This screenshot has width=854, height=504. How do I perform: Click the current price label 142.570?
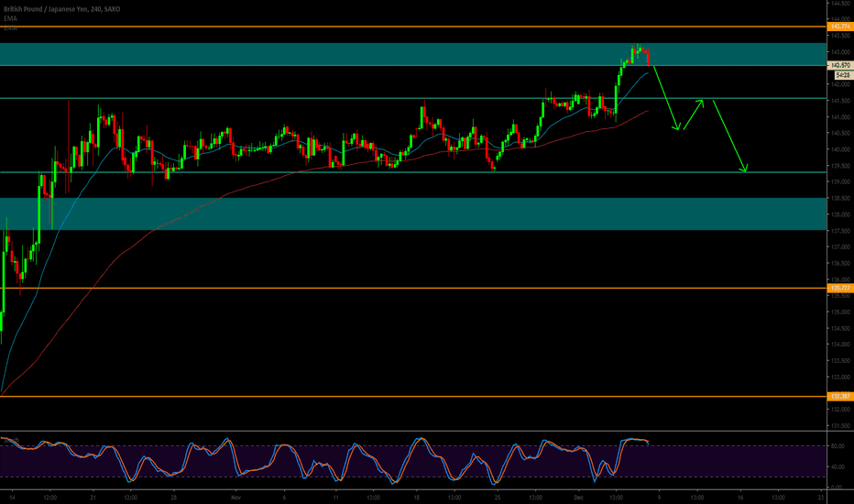point(839,66)
